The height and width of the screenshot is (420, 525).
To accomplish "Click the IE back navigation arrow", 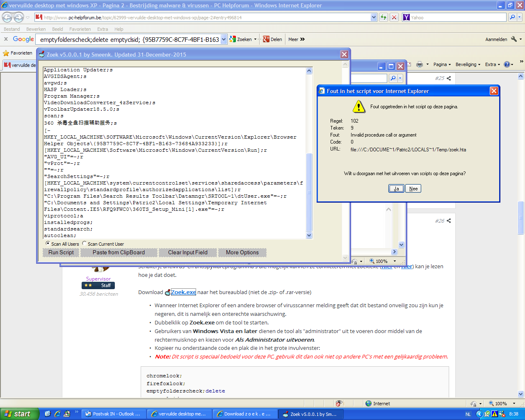I will [7, 17].
